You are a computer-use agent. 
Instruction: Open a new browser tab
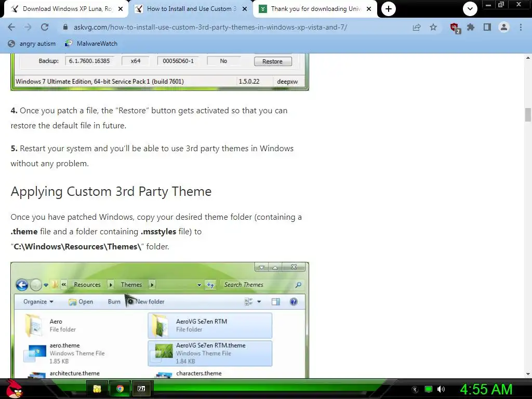[x=389, y=9]
